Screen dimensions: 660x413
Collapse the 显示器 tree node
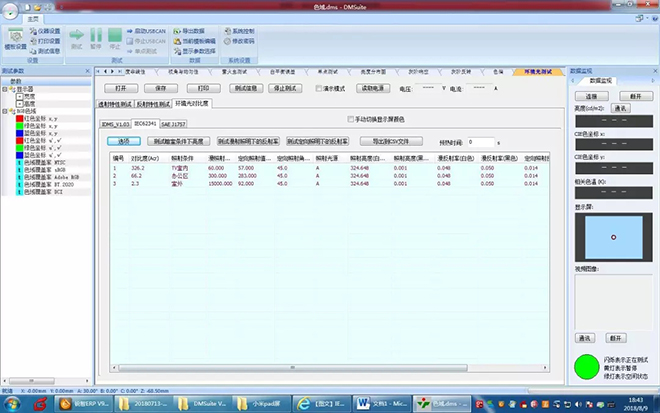[4, 88]
